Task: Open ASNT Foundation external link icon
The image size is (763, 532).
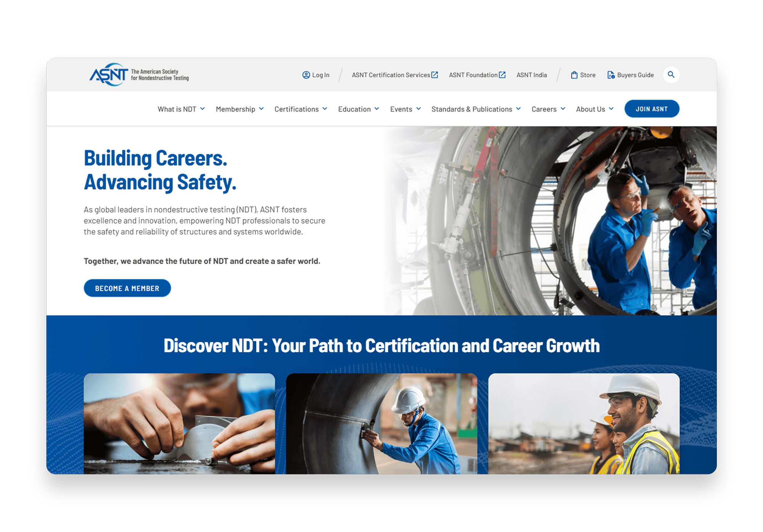Action: [501, 75]
